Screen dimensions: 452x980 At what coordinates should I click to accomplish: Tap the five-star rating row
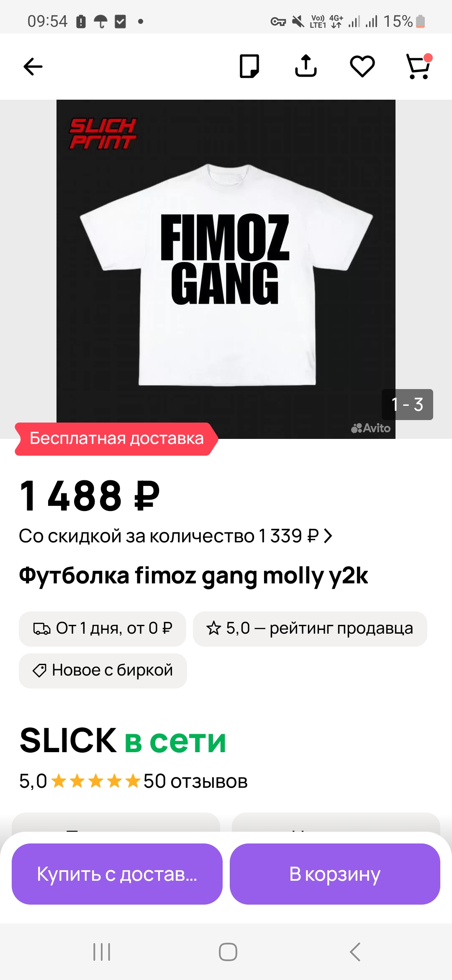click(96, 781)
